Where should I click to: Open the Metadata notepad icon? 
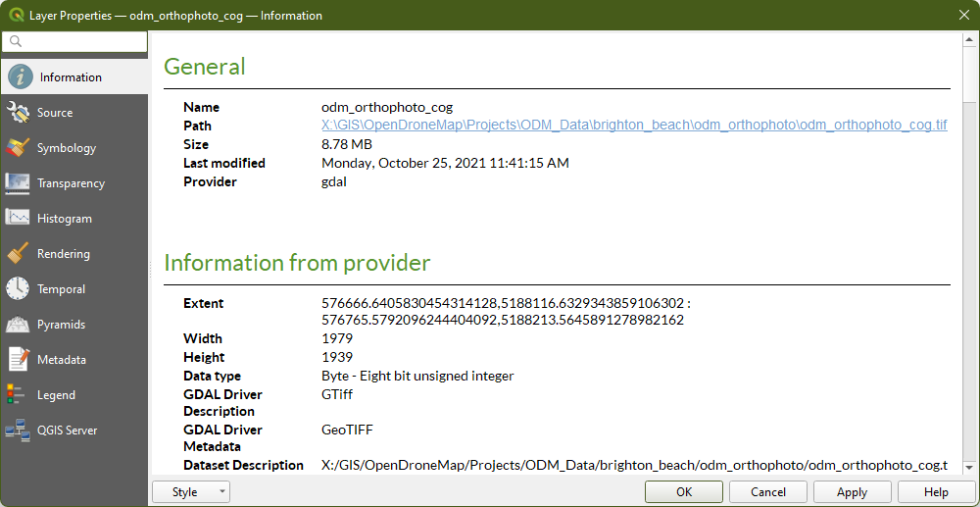[x=19, y=360]
